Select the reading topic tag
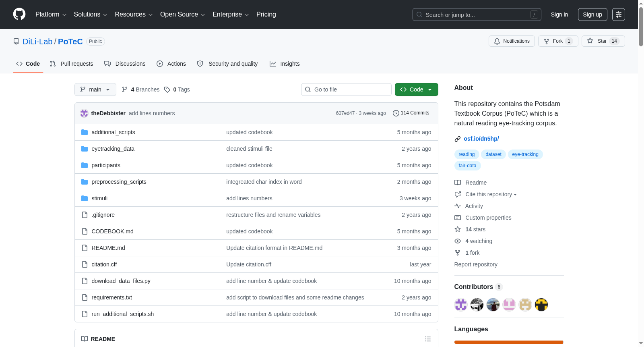Viewport: 644px width, 347px height. click(x=466, y=154)
